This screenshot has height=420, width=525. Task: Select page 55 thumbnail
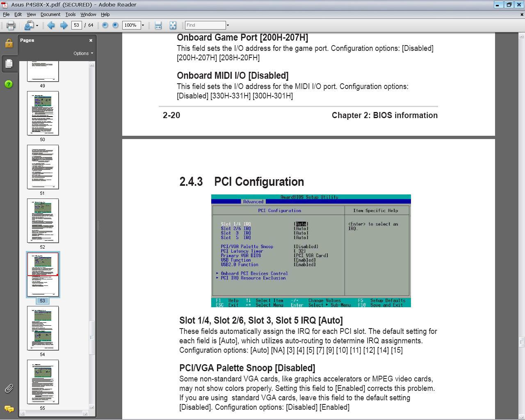pyautogui.click(x=43, y=382)
